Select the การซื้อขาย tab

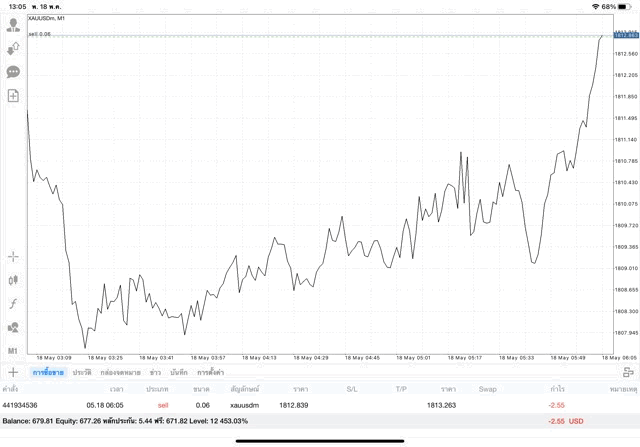click(47, 372)
